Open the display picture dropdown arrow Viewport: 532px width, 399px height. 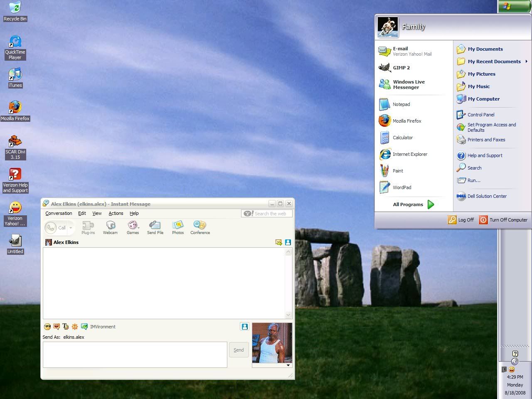(288, 365)
